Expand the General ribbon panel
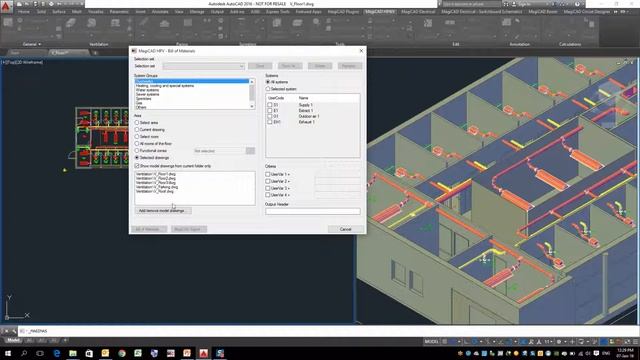This screenshot has width=640, height=360. click(x=32, y=44)
